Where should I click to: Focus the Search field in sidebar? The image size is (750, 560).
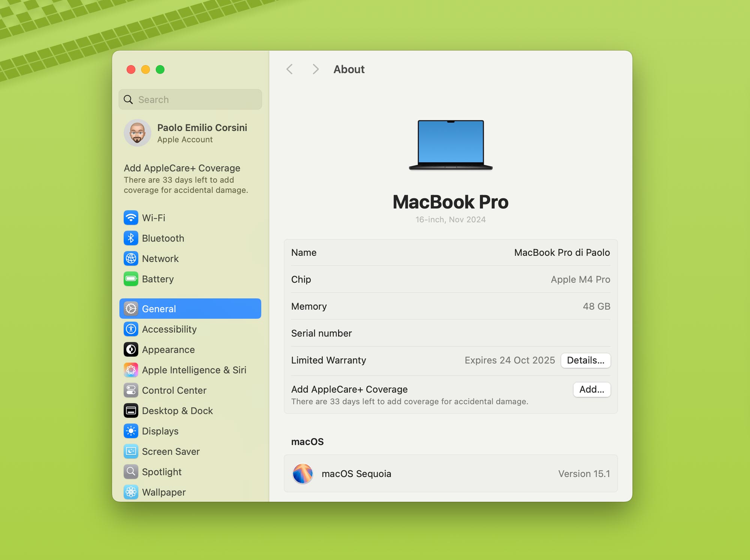tap(190, 99)
